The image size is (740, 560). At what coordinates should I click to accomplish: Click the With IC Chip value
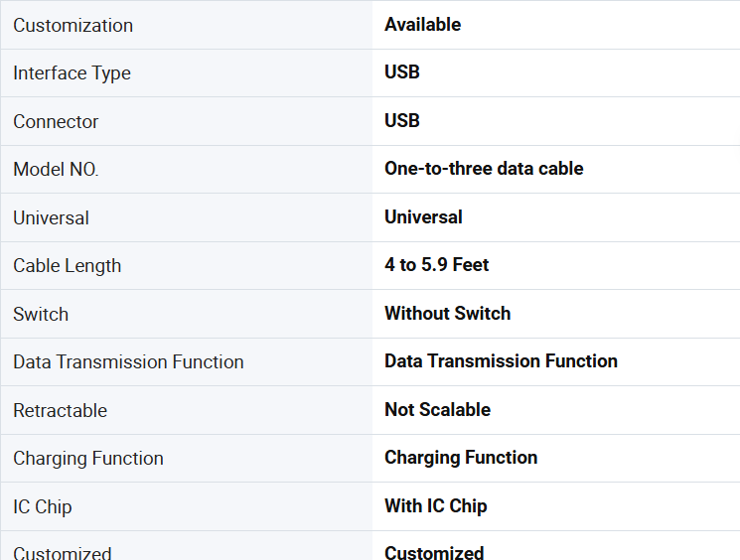(x=436, y=506)
